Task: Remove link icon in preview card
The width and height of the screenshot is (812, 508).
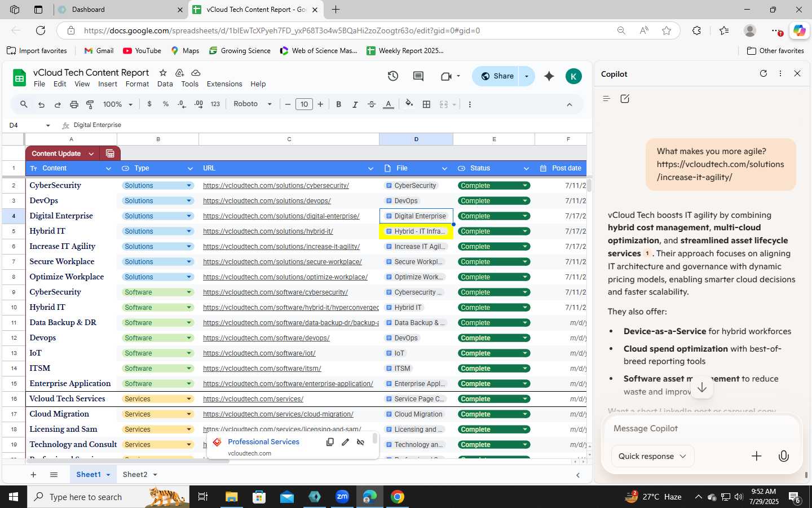Action: click(361, 442)
